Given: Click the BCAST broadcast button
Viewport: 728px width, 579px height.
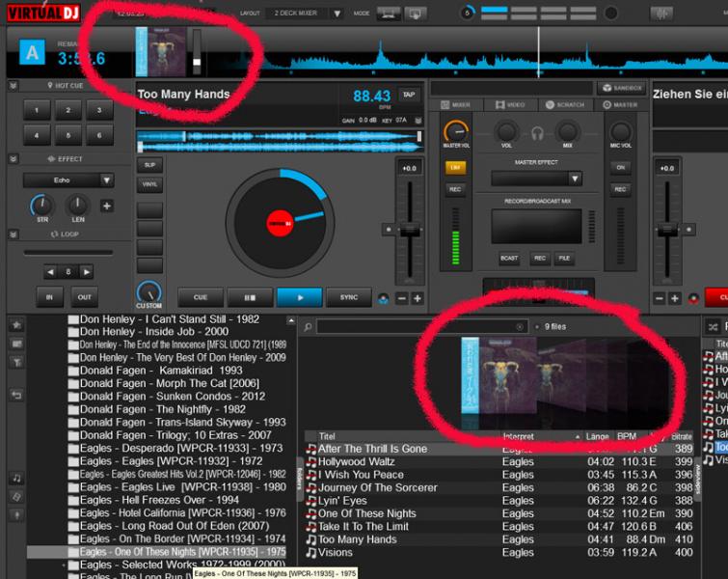Looking at the screenshot, I should (509, 259).
